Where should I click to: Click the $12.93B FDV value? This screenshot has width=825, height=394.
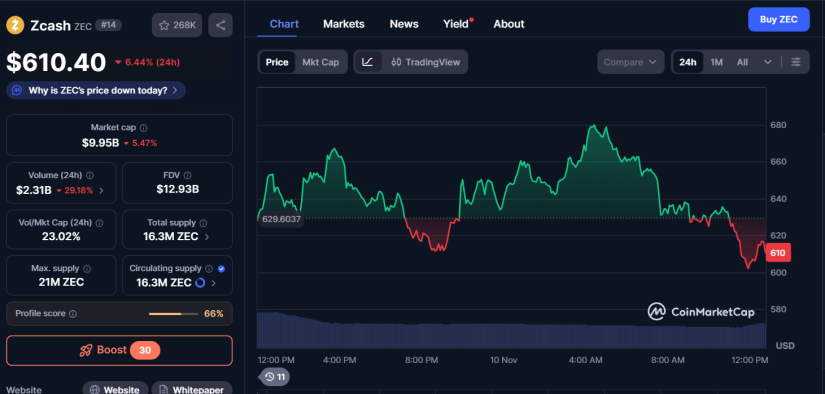(177, 189)
